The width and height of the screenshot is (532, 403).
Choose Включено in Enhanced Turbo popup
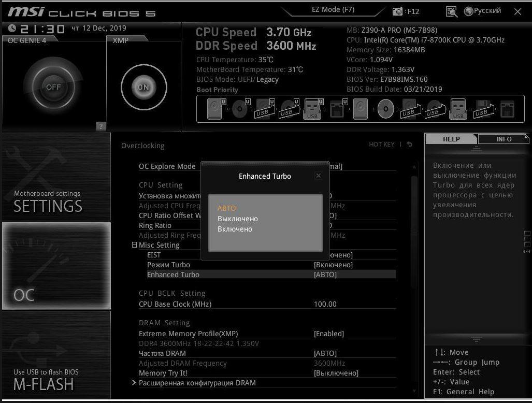(235, 229)
